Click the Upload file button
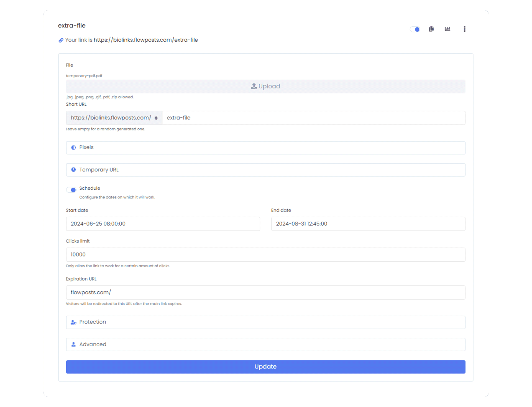 click(x=265, y=86)
